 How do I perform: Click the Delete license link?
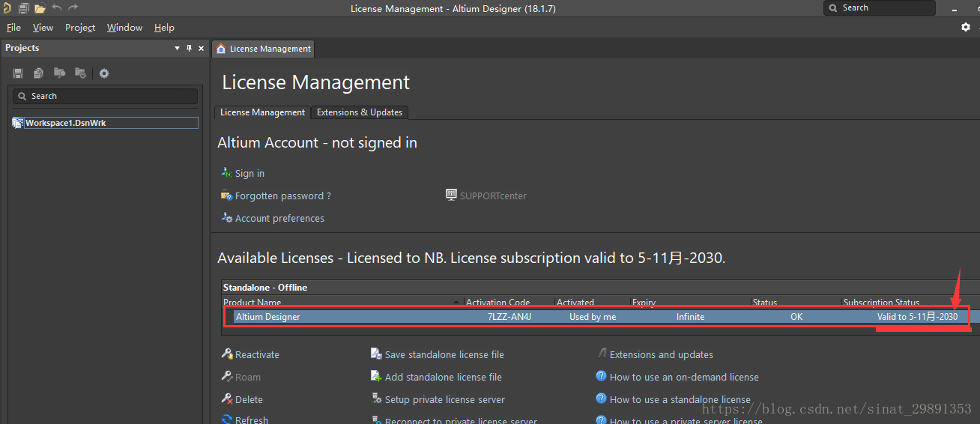pyautogui.click(x=249, y=400)
